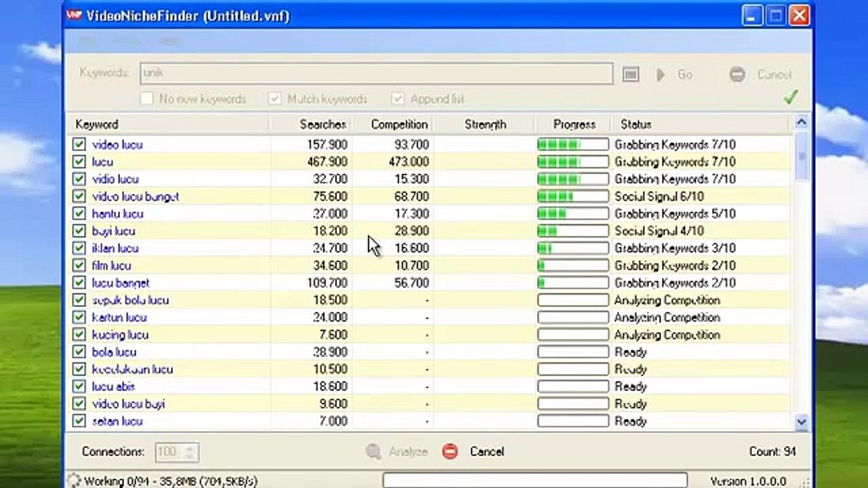Uncheck the 'video lucu banget' checkbox
Image resolution: width=868 pixels, height=488 pixels.
79,196
